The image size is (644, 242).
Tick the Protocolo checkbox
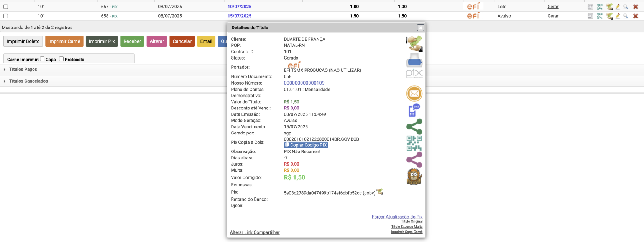[61, 59]
